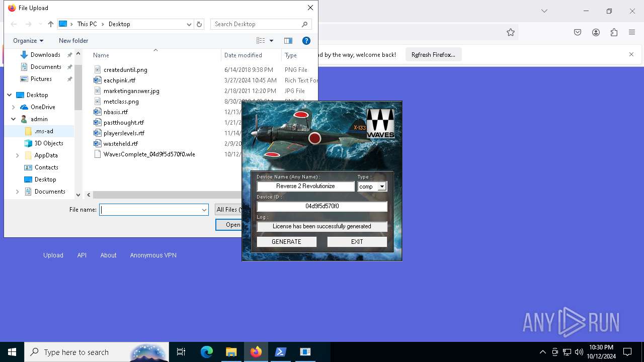Open Windows Start menu

tap(12, 352)
